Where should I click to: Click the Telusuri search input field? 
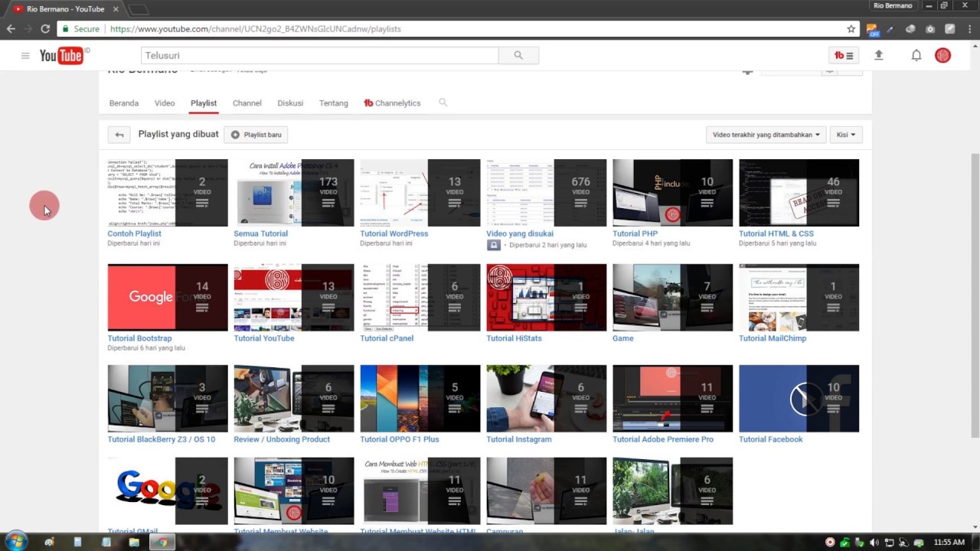[x=320, y=55]
